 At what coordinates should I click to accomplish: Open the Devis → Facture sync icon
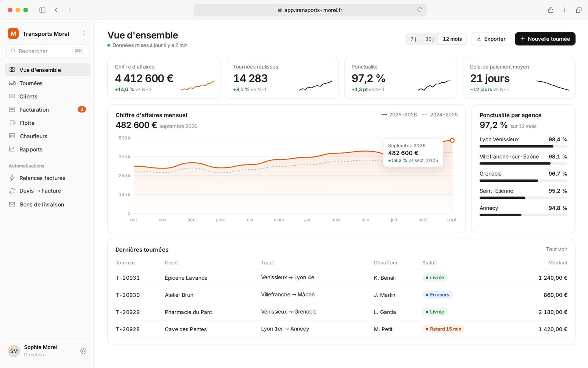(x=12, y=191)
